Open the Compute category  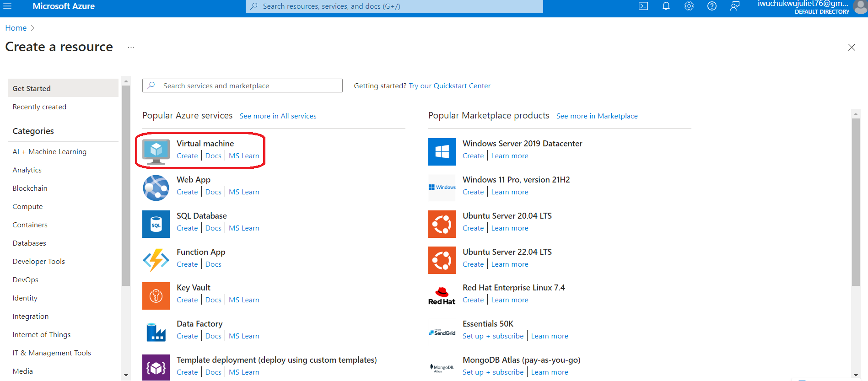click(27, 207)
